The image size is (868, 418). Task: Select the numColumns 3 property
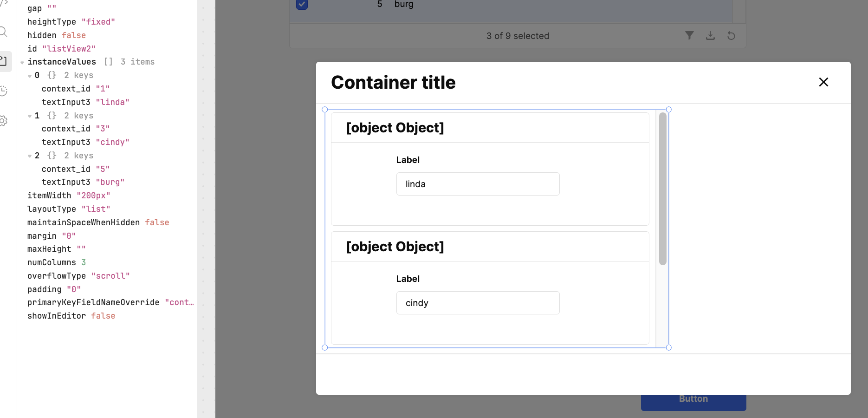click(57, 262)
